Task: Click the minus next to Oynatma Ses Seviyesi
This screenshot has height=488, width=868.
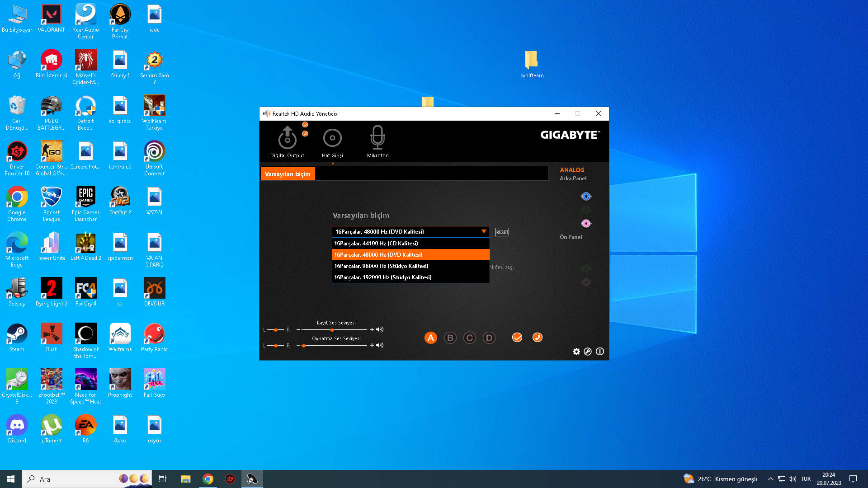Action: click(x=298, y=345)
